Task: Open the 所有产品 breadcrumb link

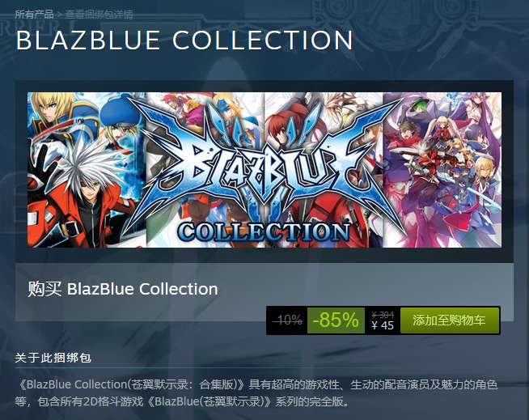Action: 35,15
